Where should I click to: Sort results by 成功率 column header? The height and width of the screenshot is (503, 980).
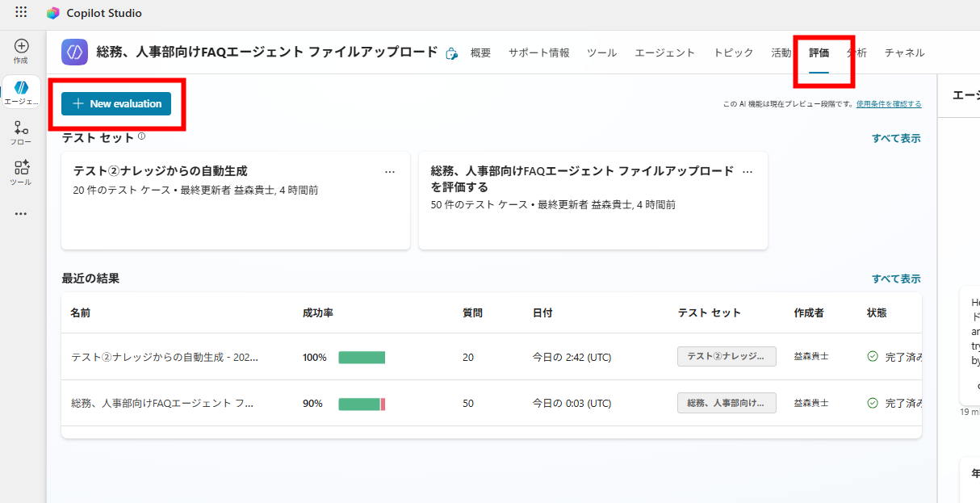click(x=318, y=312)
